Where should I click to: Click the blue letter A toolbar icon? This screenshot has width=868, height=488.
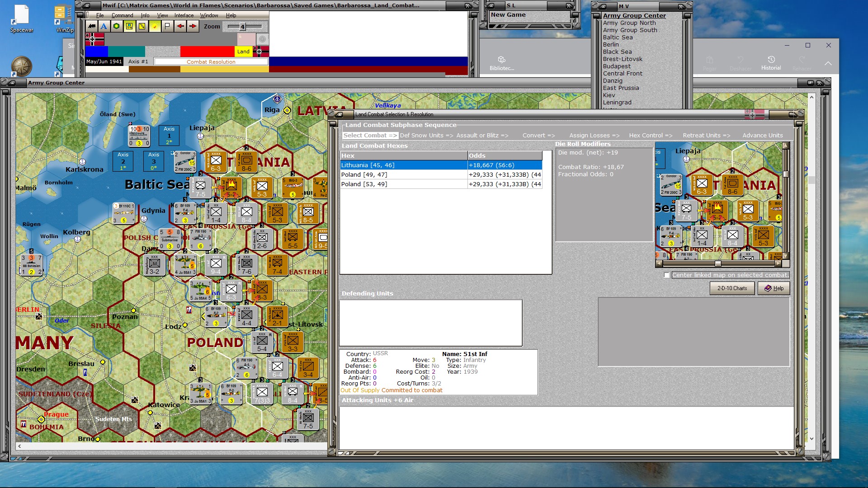pyautogui.click(x=104, y=26)
